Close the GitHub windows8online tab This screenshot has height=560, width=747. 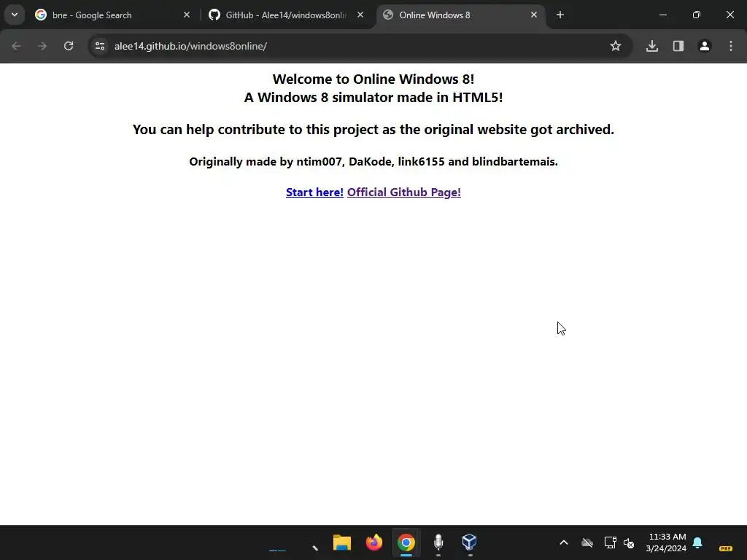pos(360,15)
